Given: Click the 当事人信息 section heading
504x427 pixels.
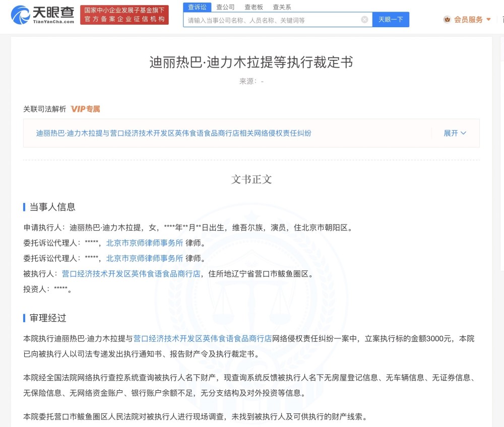Looking at the screenshot, I should tap(52, 207).
